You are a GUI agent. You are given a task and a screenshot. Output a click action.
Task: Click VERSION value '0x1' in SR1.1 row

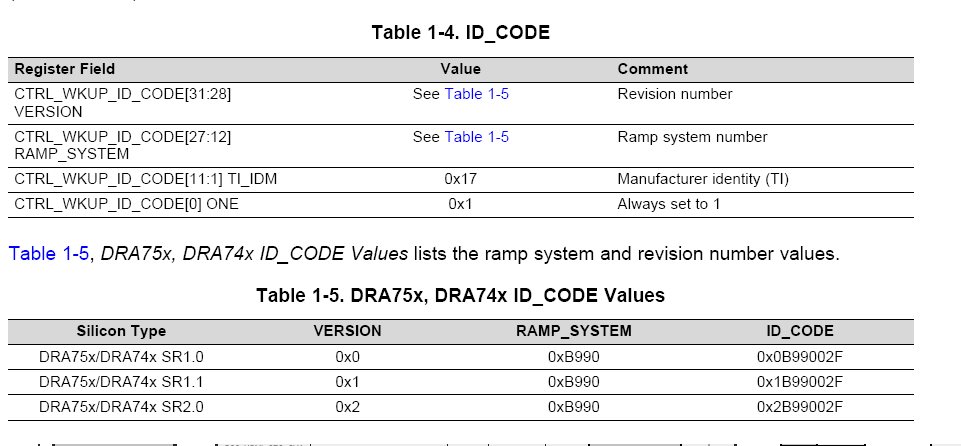(348, 382)
